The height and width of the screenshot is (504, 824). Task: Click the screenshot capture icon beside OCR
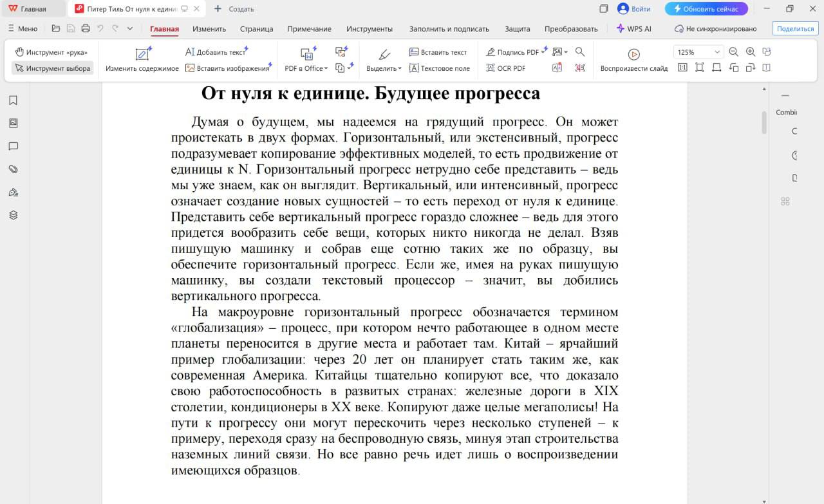[580, 68]
